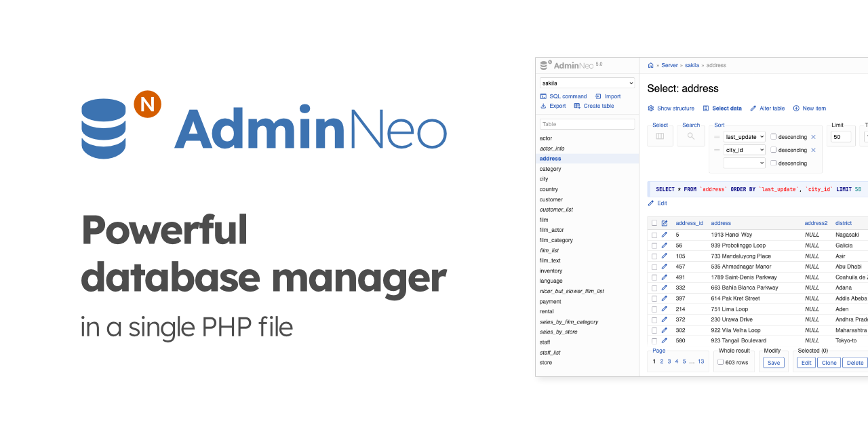Screen dimensions: 868x434
Task: Open the sakila database dropdown
Action: coord(587,83)
